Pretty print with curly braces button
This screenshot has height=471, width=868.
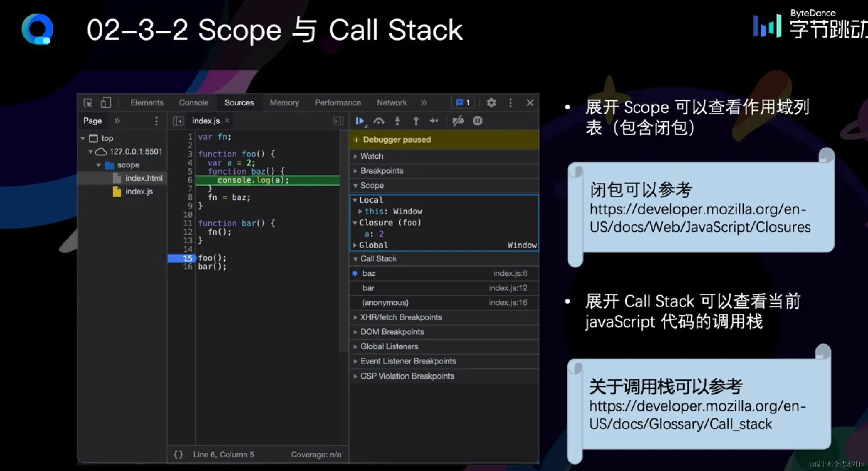click(x=178, y=455)
